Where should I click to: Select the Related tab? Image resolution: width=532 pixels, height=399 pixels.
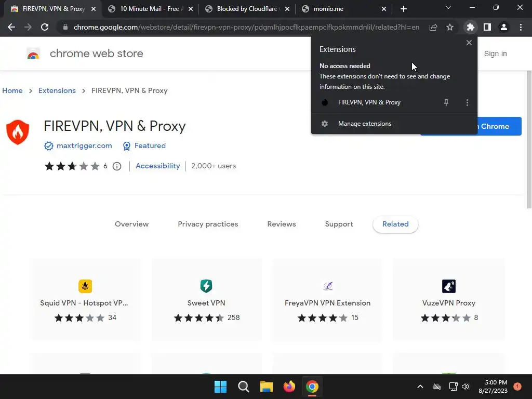click(x=395, y=224)
